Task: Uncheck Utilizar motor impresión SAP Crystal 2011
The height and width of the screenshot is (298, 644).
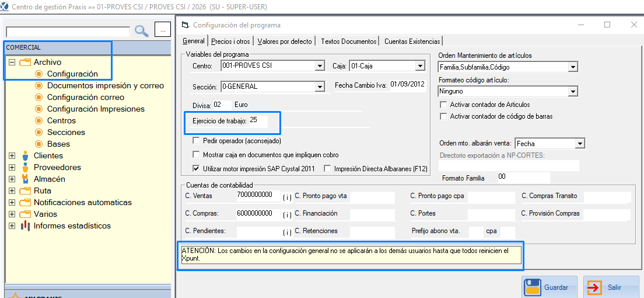Action: [196, 168]
